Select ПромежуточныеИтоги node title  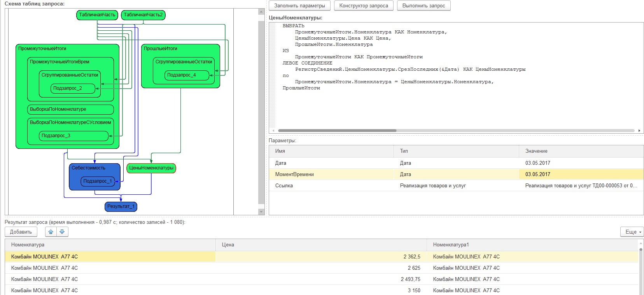point(42,49)
